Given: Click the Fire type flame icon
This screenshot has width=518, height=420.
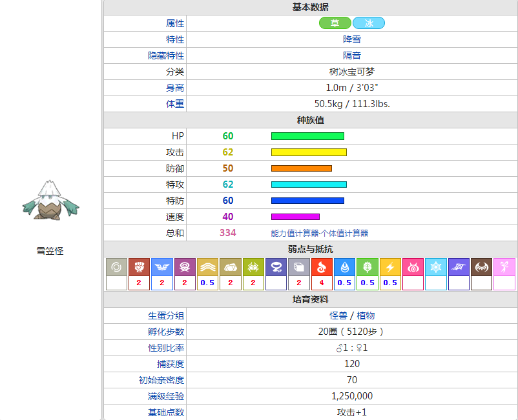Looking at the screenshot, I should 322,267.
